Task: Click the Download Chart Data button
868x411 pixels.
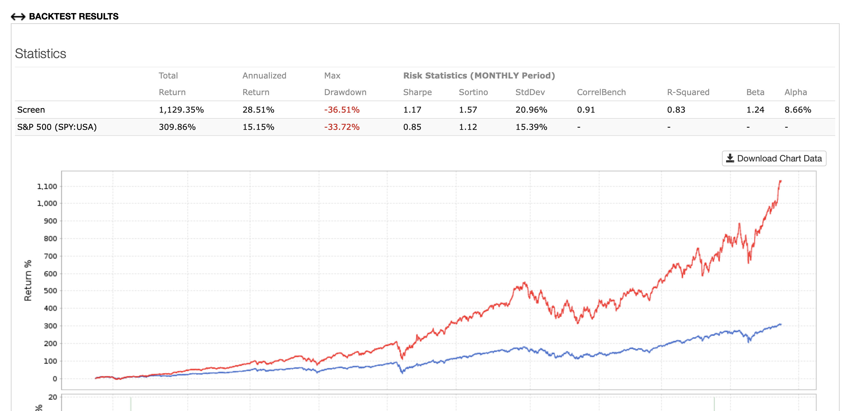Action: pyautogui.click(x=774, y=159)
